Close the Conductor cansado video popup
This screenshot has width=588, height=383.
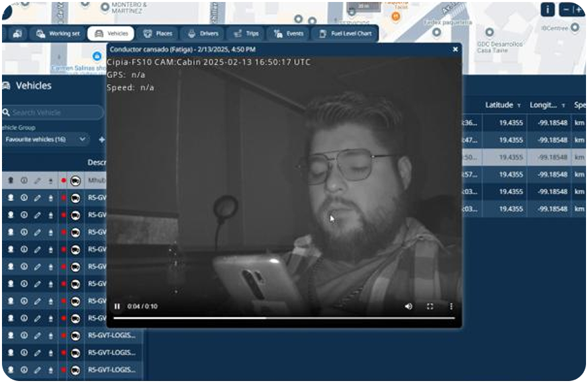click(x=455, y=49)
